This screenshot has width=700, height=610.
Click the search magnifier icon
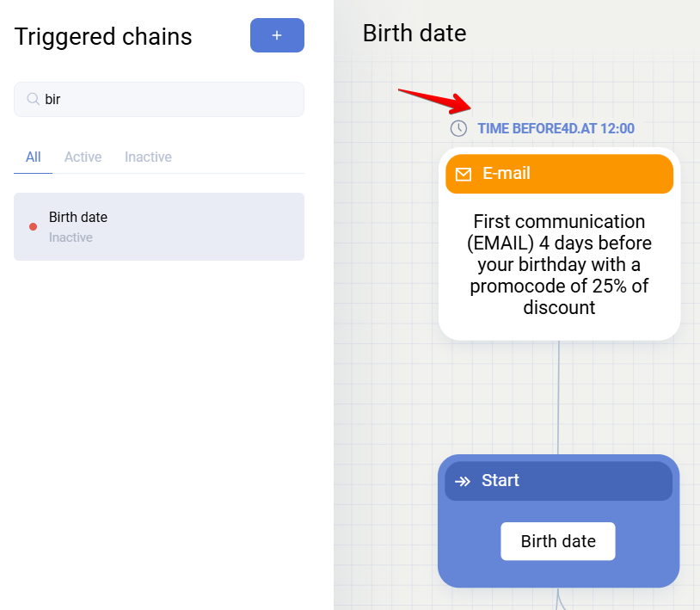34,99
